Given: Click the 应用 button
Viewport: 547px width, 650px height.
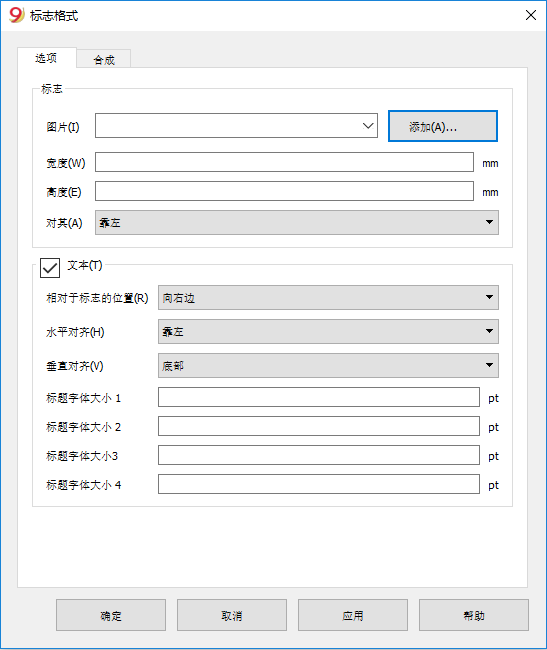Looking at the screenshot, I should pos(353,615).
